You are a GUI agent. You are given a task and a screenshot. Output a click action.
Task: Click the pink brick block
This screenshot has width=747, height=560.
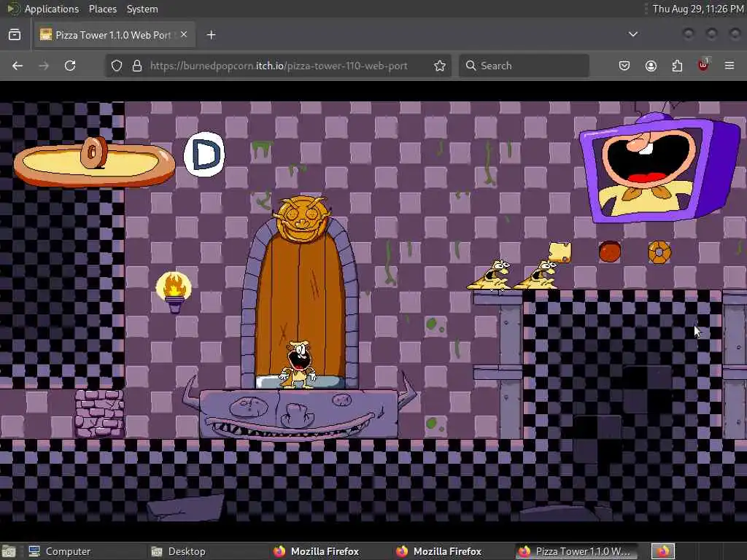99,414
